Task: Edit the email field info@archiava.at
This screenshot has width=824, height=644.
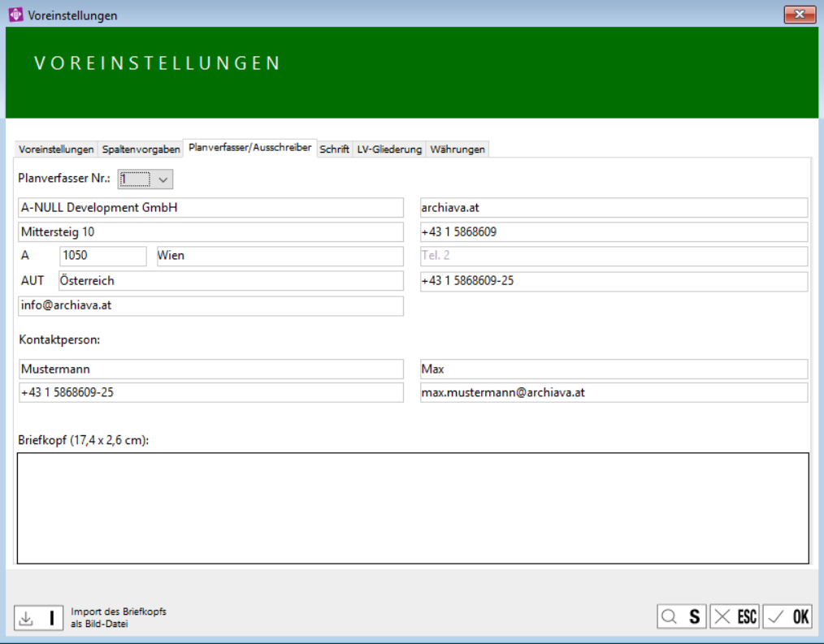Action: point(210,305)
